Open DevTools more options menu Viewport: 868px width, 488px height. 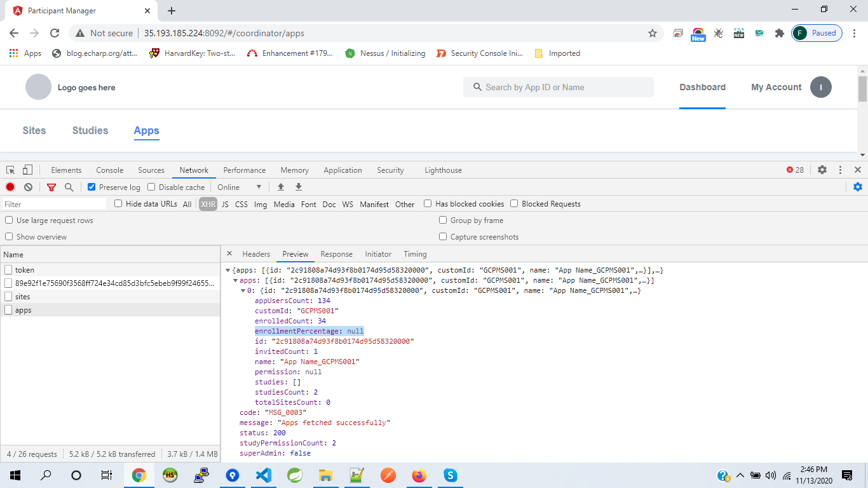click(840, 170)
